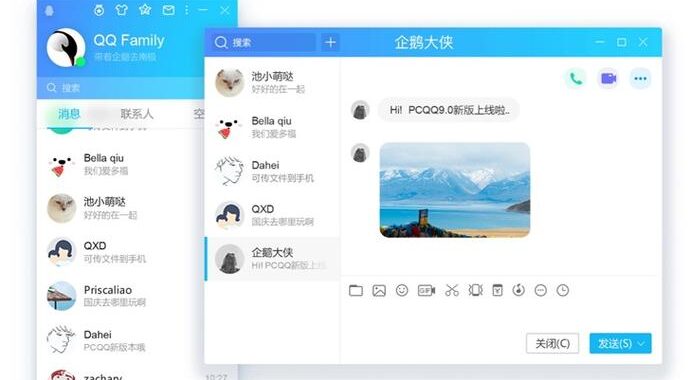Click the search bar in QQ Family window
This screenshot has width=690, height=380.
(x=120, y=88)
